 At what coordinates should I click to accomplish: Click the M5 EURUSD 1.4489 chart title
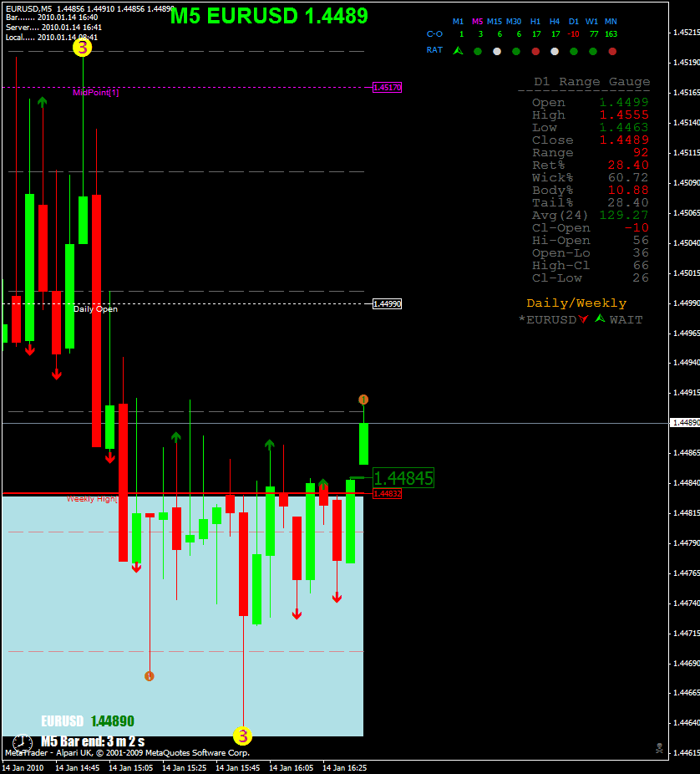(x=269, y=16)
